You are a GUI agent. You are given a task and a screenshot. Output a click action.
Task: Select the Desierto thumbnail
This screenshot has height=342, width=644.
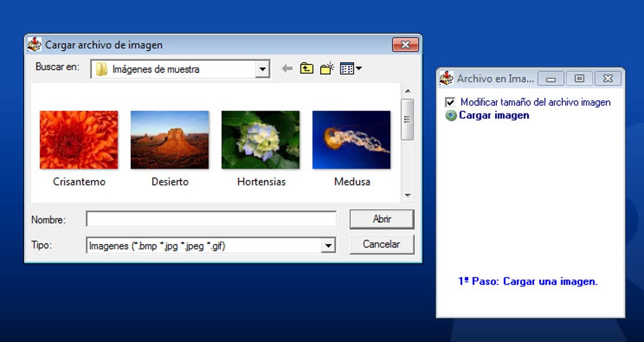coord(170,139)
